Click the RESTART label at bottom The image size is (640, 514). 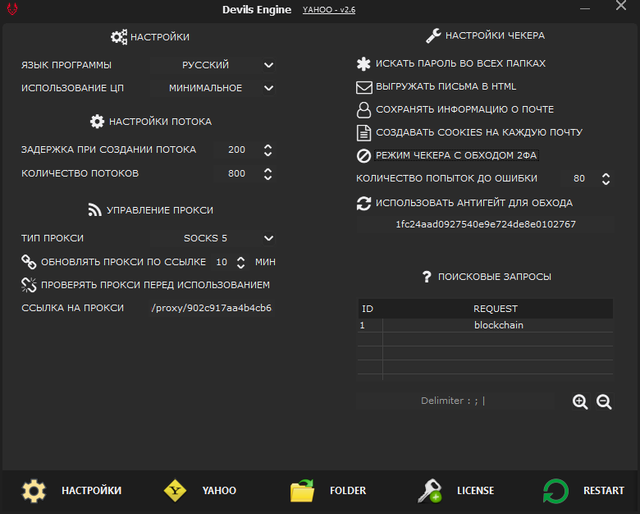pyautogui.click(x=604, y=490)
